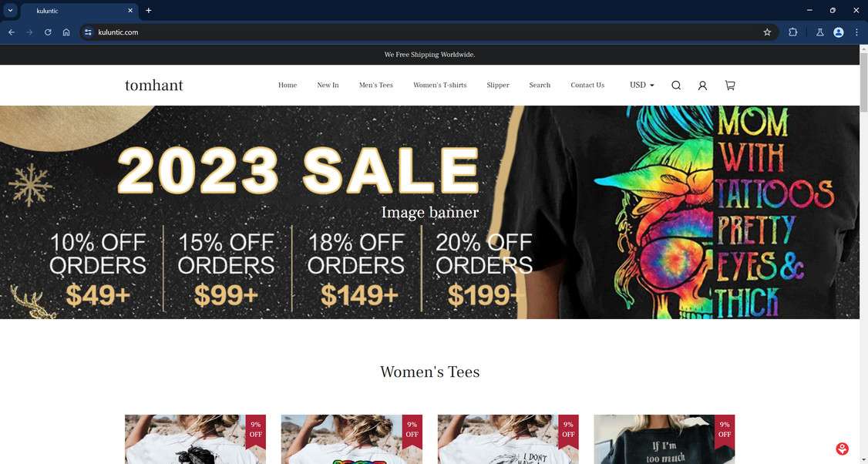868x464 pixels.
Task: Open the Women's T-shirts menu item
Action: (x=439, y=86)
